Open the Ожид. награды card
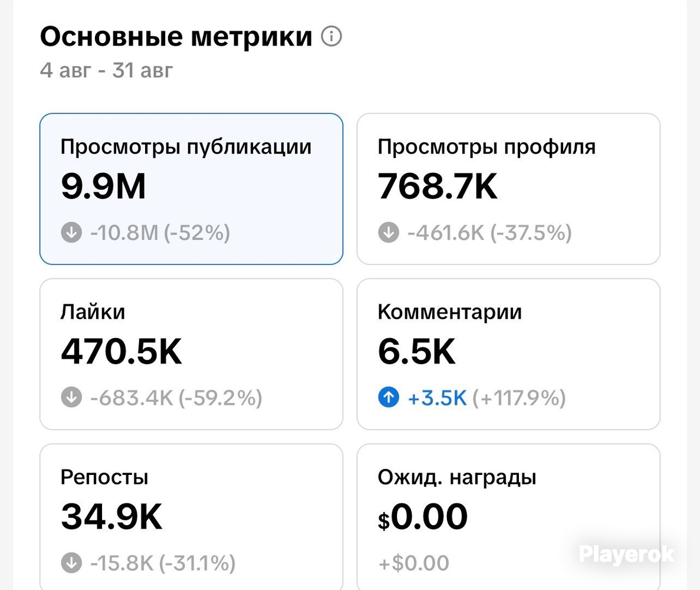 click(508, 517)
